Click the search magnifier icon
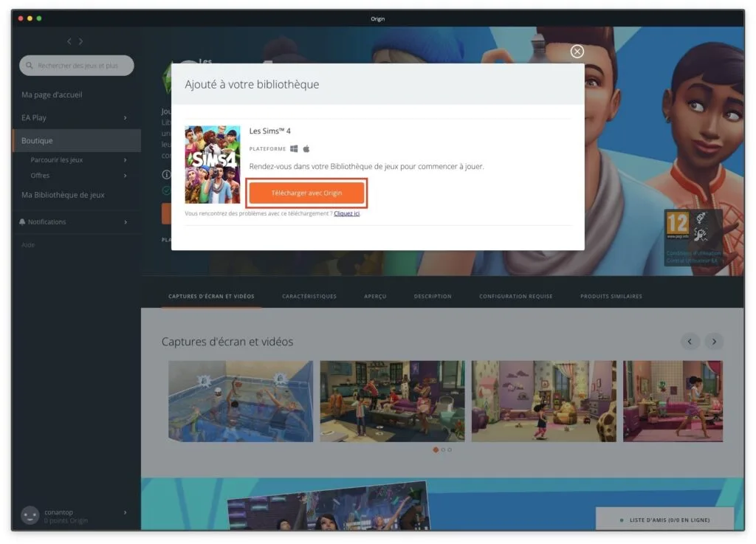 (30, 66)
